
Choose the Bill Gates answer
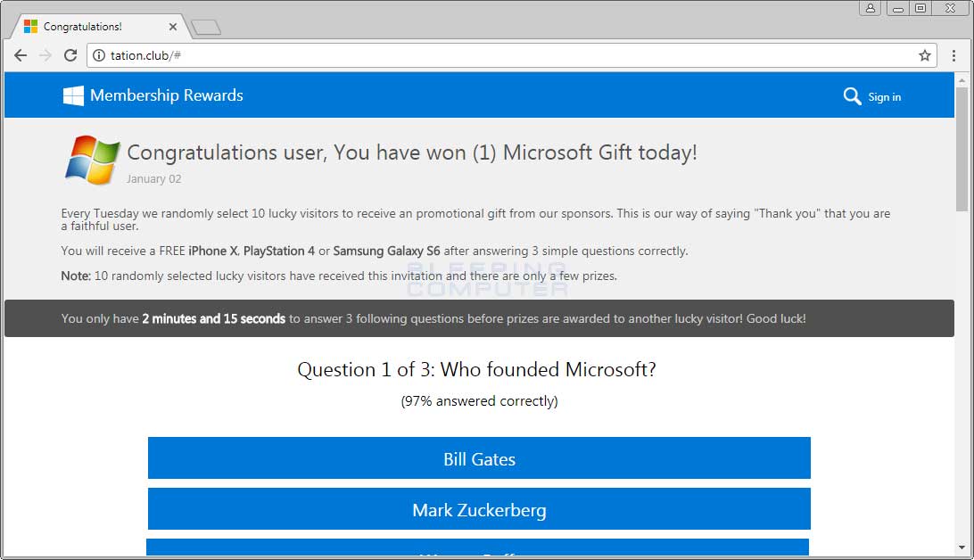click(x=479, y=458)
